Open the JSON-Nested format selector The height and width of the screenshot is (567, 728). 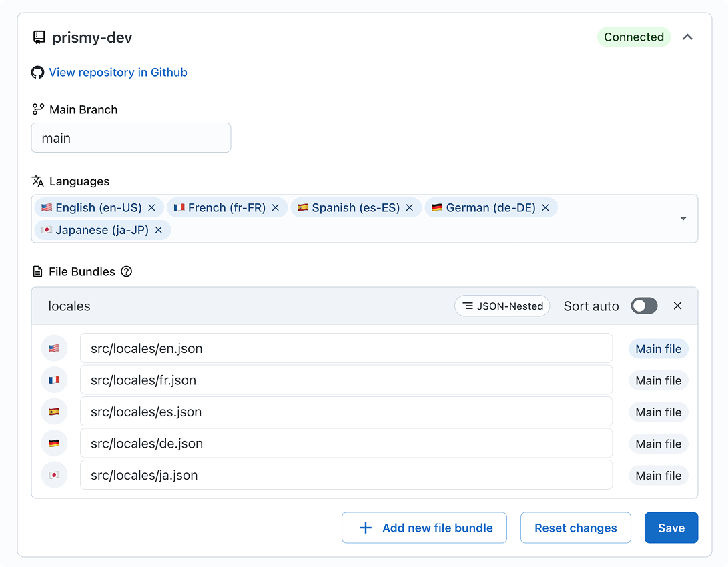[502, 306]
